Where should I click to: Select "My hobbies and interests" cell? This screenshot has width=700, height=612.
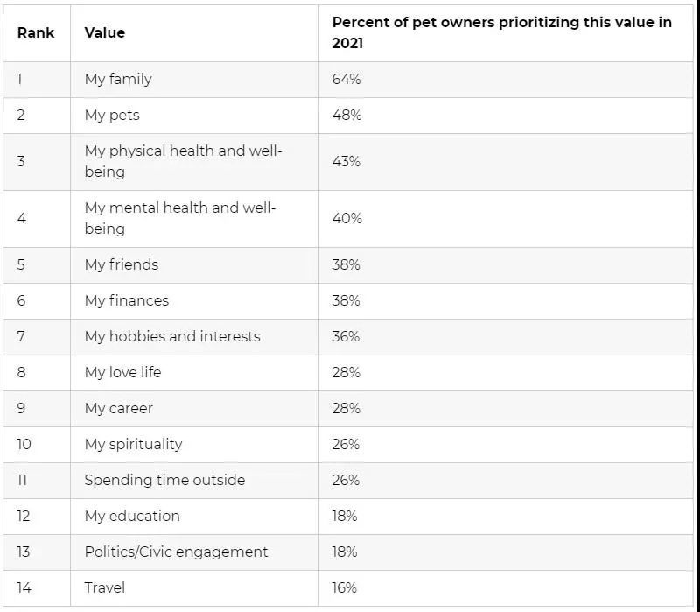172,336
